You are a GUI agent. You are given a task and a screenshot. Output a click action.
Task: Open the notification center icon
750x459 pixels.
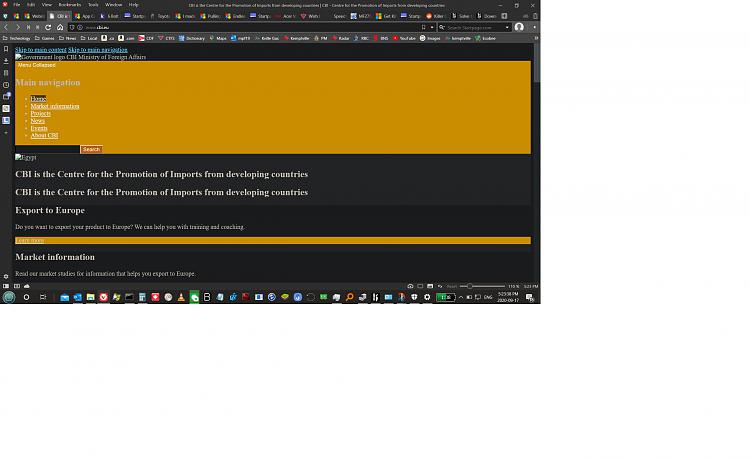[530, 297]
